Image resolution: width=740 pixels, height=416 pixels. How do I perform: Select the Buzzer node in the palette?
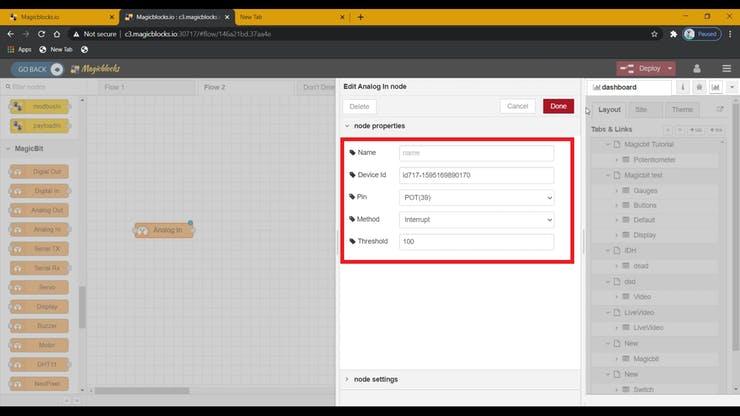(x=40, y=324)
